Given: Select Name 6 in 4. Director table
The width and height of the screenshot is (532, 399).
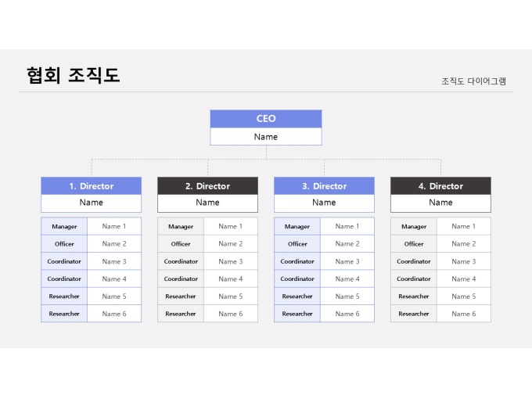Looking at the screenshot, I should point(463,314).
